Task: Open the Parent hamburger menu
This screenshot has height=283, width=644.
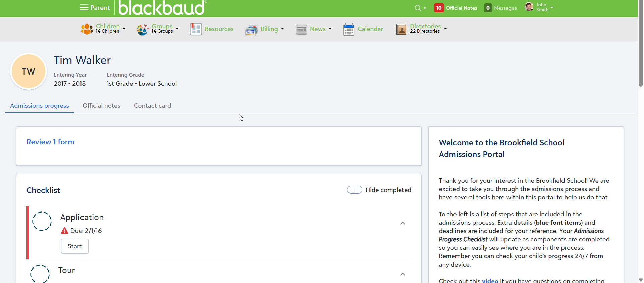Action: 84,8
